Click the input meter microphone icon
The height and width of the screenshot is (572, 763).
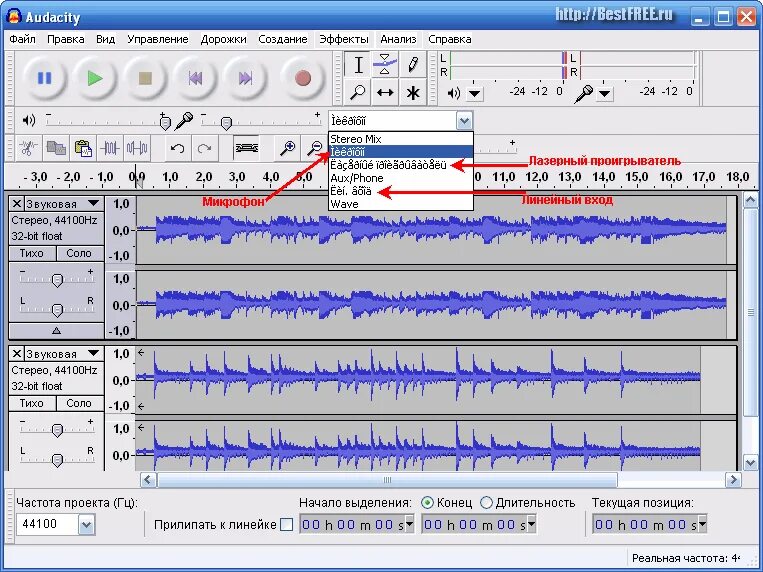coord(583,93)
